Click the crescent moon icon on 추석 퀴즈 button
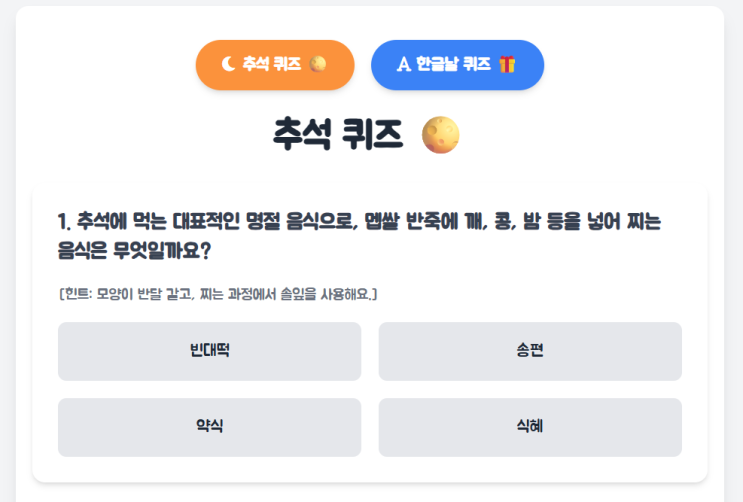Image resolution: width=743 pixels, height=502 pixels. pos(228,65)
